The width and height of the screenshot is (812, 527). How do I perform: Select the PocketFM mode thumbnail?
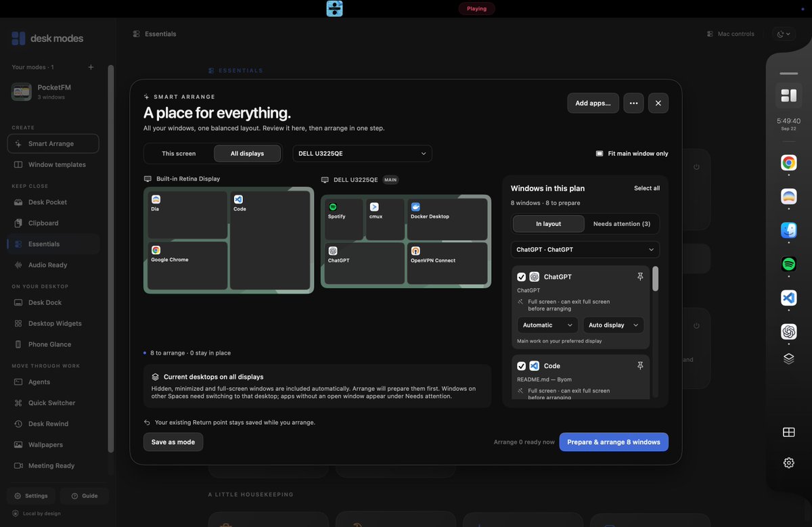click(x=22, y=92)
